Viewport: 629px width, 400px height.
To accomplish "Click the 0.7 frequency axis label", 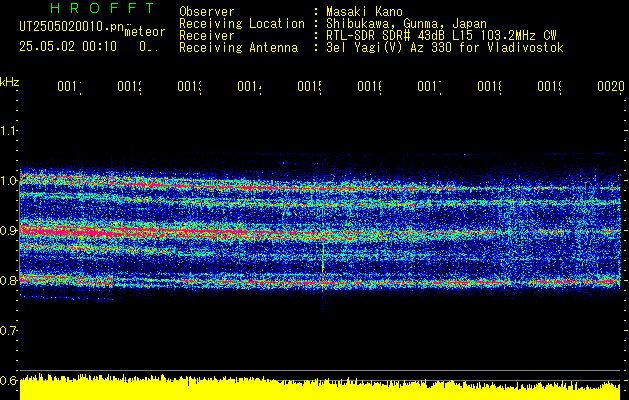I will point(8,331).
